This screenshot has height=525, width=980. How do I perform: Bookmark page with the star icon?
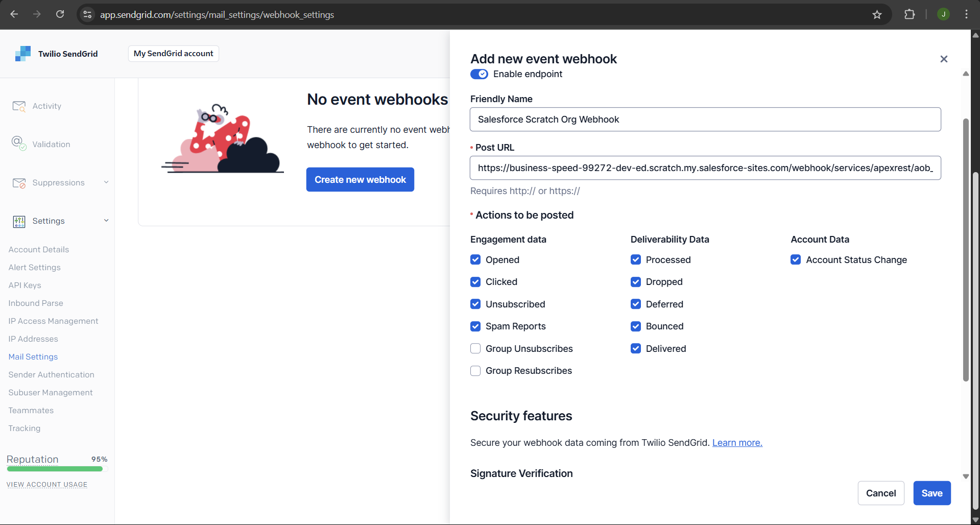point(877,14)
